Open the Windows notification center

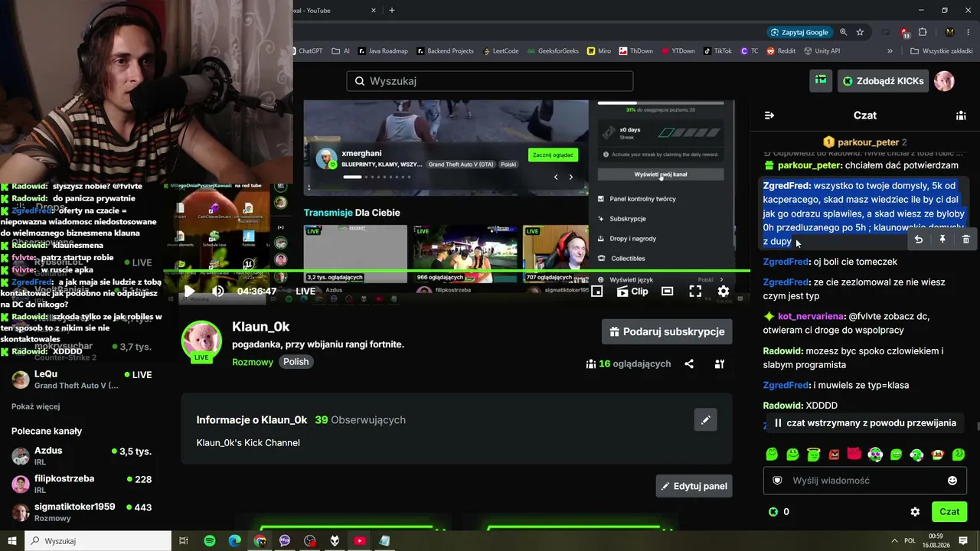(x=963, y=541)
